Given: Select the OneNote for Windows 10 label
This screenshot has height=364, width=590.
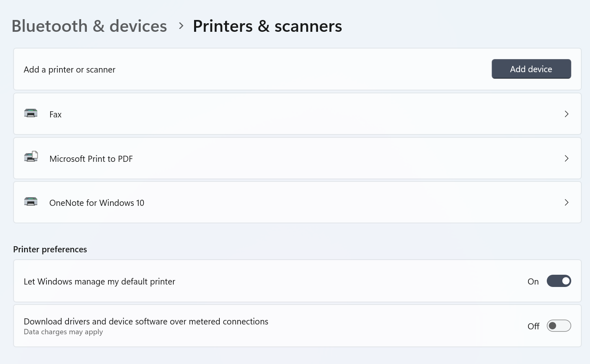Looking at the screenshot, I should tap(97, 203).
